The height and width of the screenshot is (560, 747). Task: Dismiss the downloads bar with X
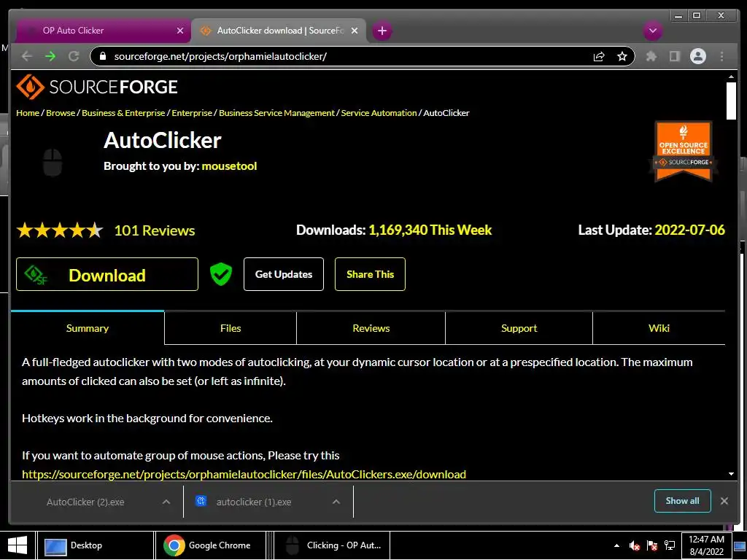(724, 500)
